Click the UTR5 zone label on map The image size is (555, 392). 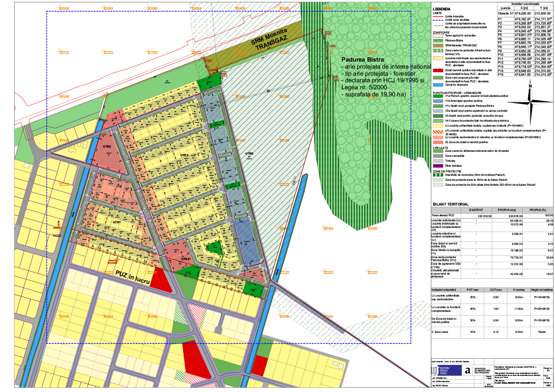249,154
